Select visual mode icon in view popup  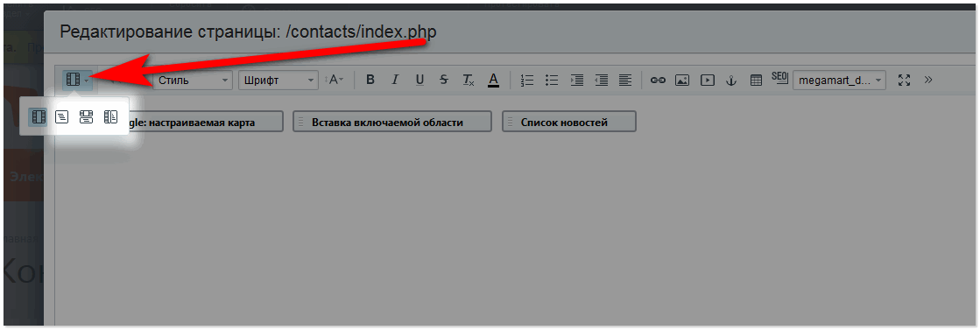(39, 117)
